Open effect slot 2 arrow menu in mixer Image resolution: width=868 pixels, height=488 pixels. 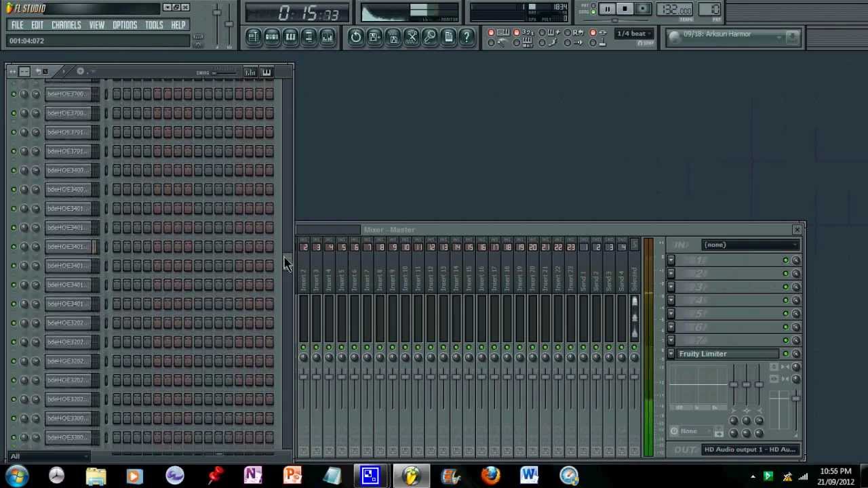671,274
